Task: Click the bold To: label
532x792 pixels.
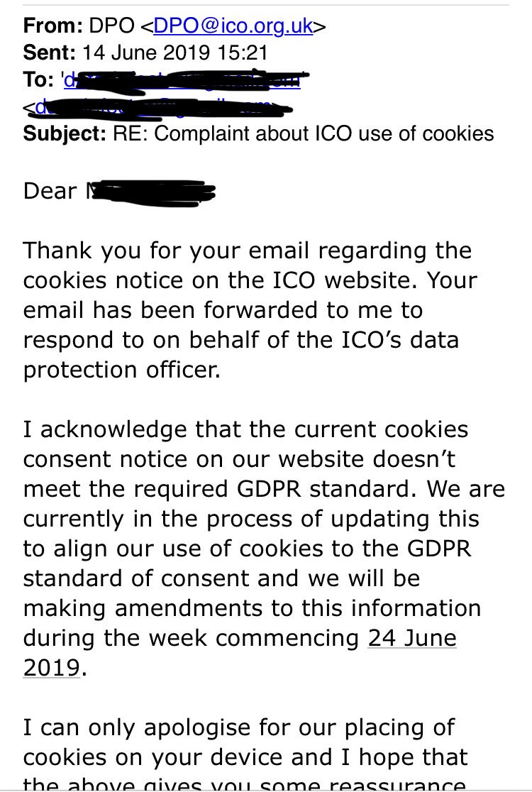Action: tap(38, 79)
